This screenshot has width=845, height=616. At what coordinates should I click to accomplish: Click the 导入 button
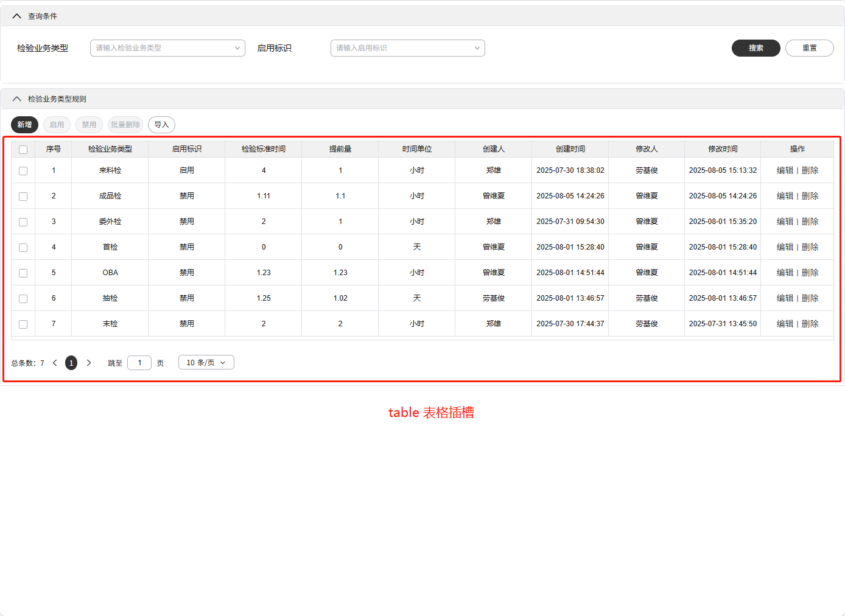(161, 125)
